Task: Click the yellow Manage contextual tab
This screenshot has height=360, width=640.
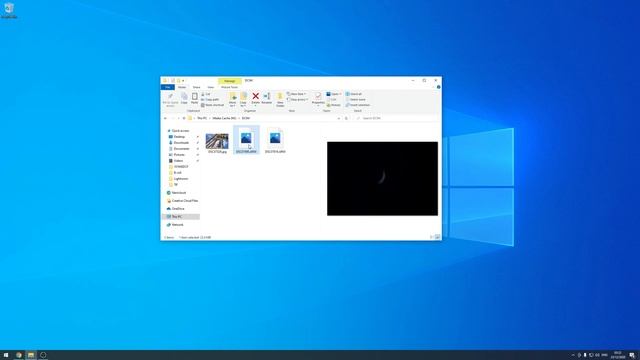Action: pos(229,81)
